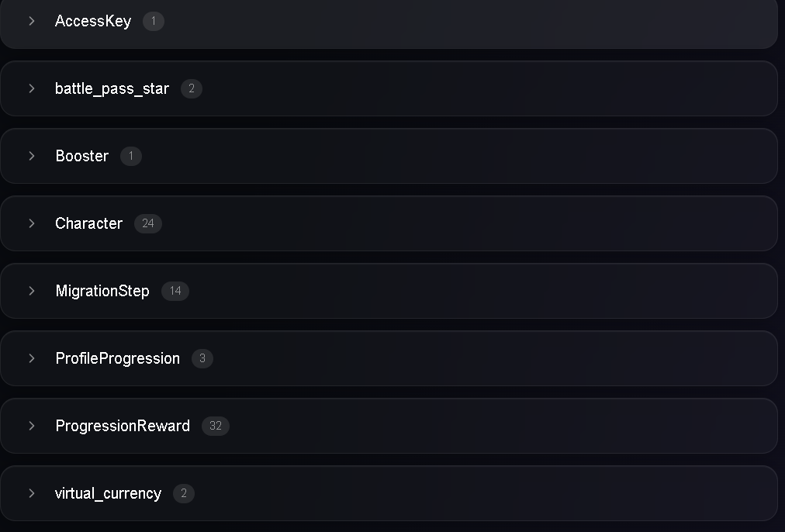Expand the Character chevron arrow
Viewport: 785px width, 532px height.
(32, 223)
